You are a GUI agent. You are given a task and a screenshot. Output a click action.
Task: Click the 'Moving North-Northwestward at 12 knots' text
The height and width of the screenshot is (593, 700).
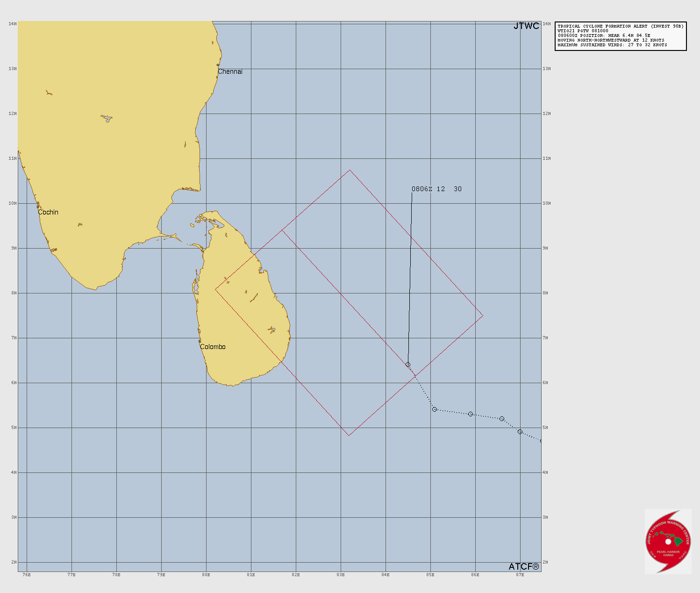tap(611, 41)
